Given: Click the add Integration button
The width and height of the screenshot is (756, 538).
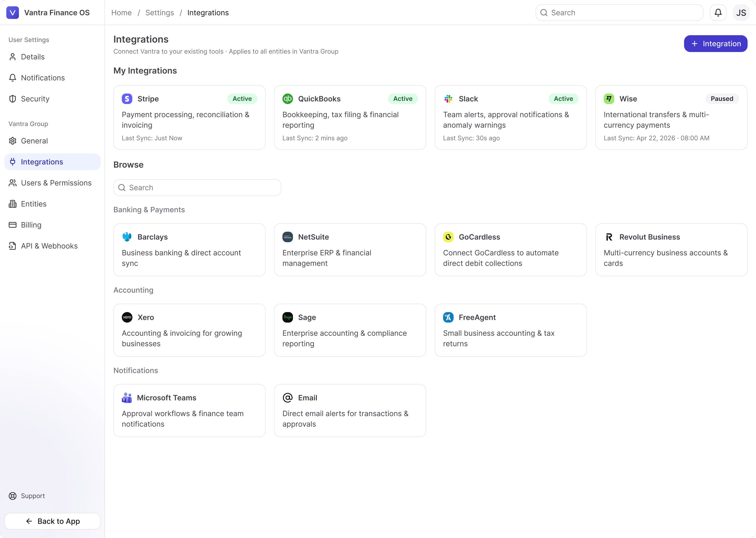Looking at the screenshot, I should click(x=716, y=44).
